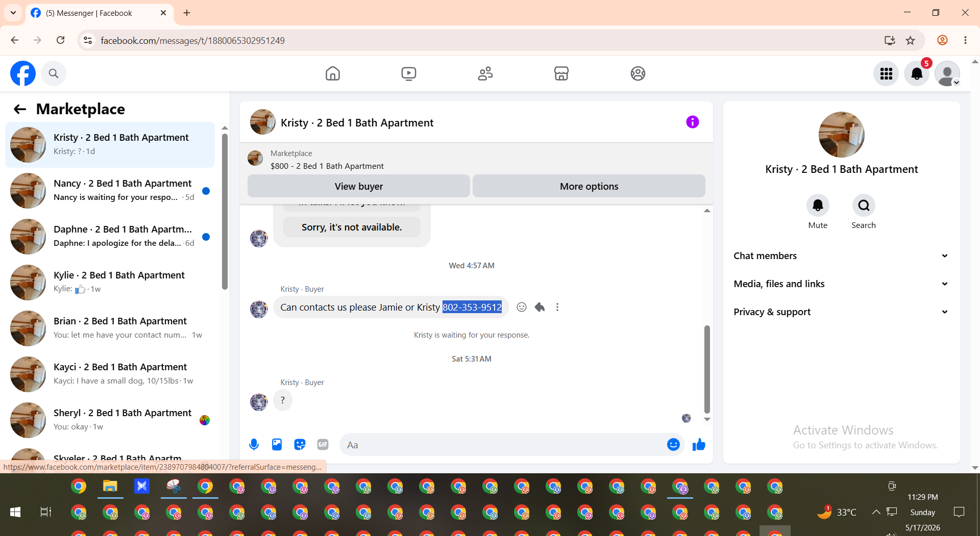Click the address bar URL
Viewport: 980px width, 536px height.
pos(192,41)
